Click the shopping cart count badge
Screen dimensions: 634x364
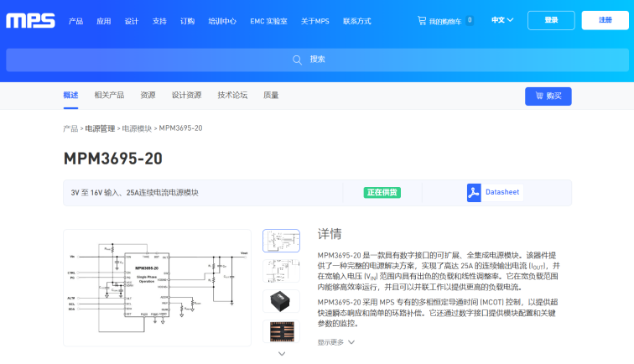(470, 20)
